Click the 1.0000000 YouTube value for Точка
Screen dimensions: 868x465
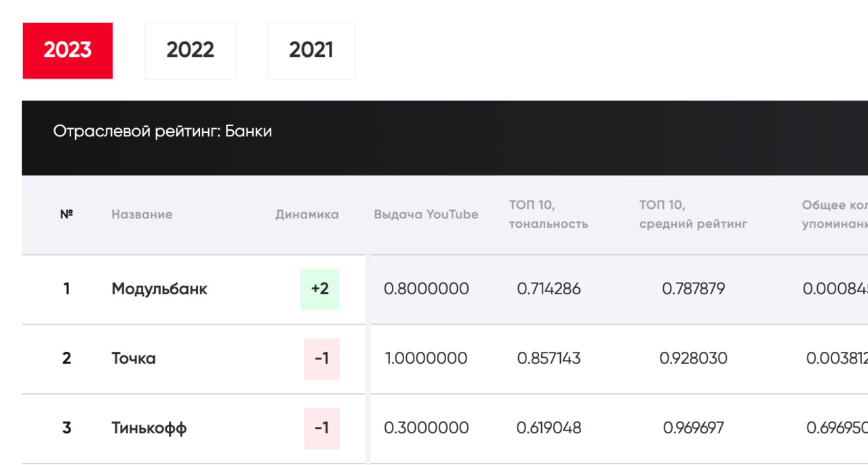(426, 358)
